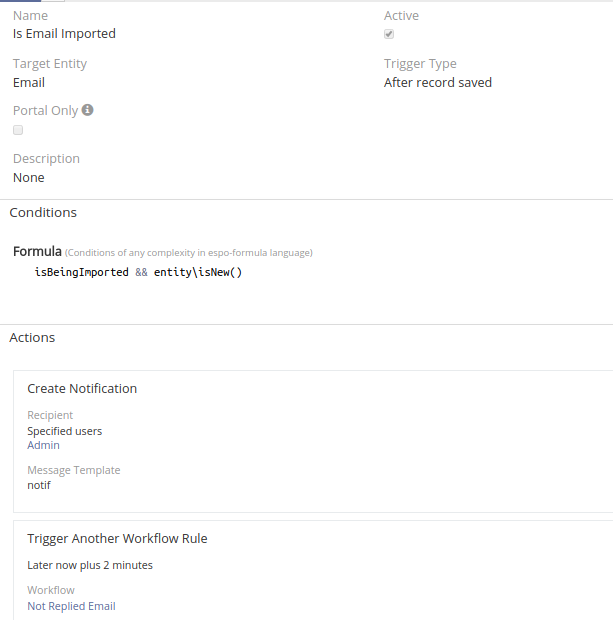Click the Trigger Type field label
Viewport: 613px width, 620px height.
tap(420, 64)
